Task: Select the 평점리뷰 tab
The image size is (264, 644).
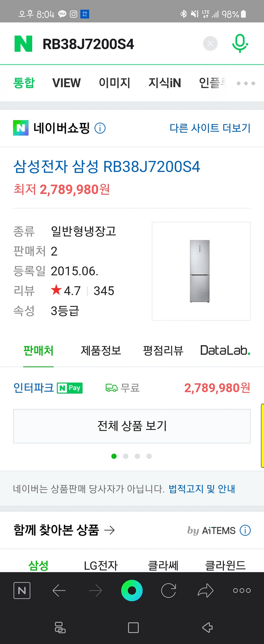Action: tap(163, 351)
